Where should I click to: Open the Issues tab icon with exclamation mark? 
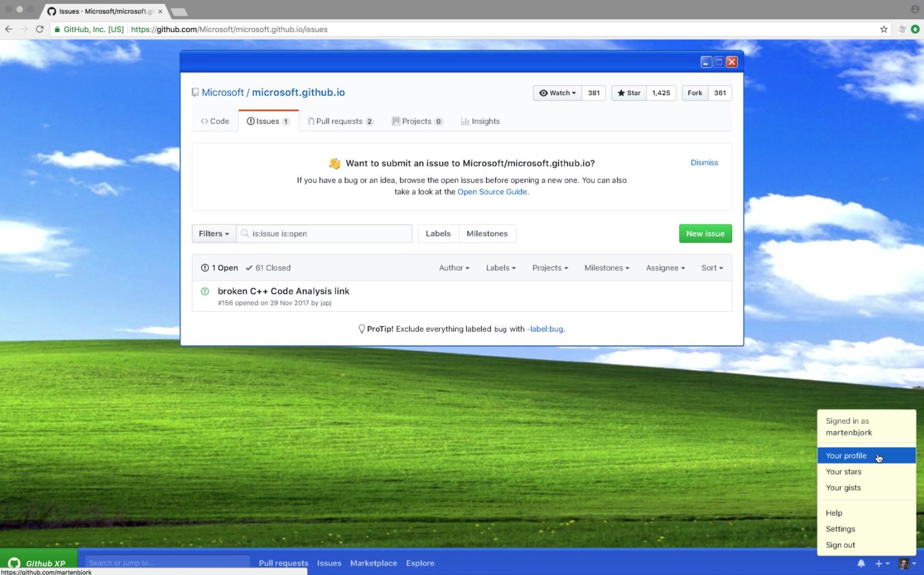click(252, 121)
